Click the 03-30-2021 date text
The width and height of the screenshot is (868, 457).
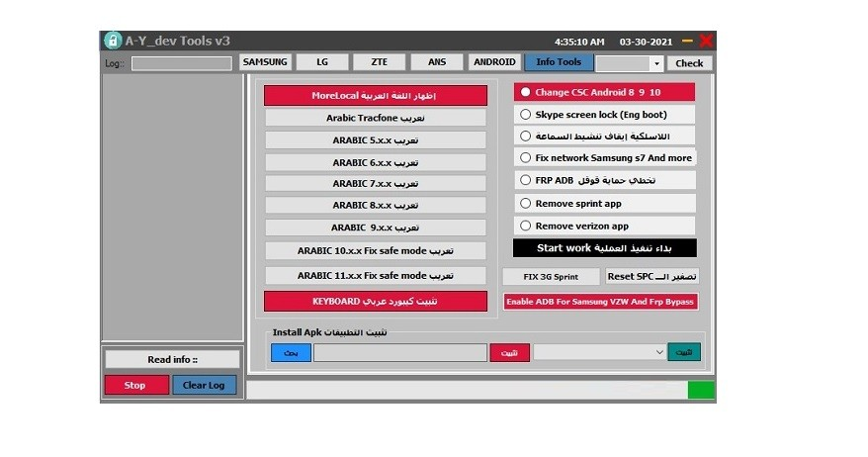pyautogui.click(x=646, y=42)
